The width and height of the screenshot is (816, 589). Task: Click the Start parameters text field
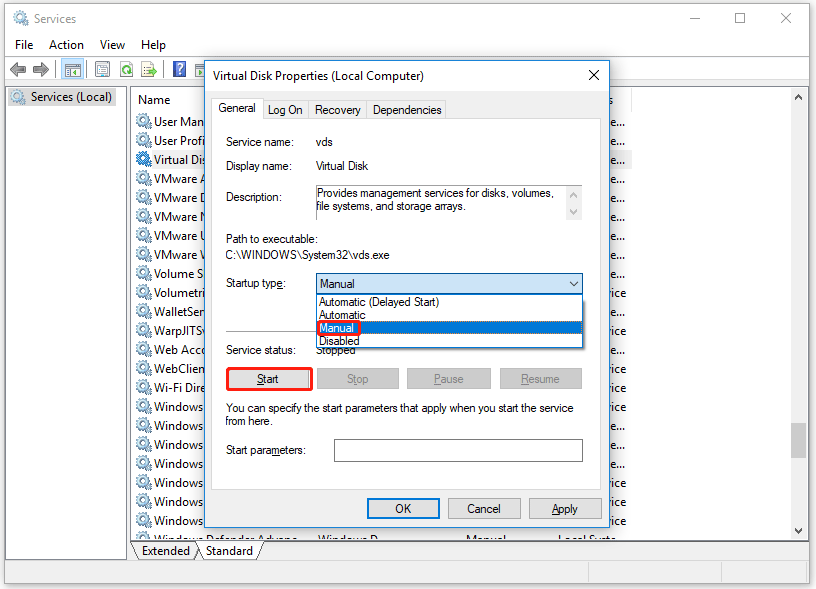click(x=457, y=450)
